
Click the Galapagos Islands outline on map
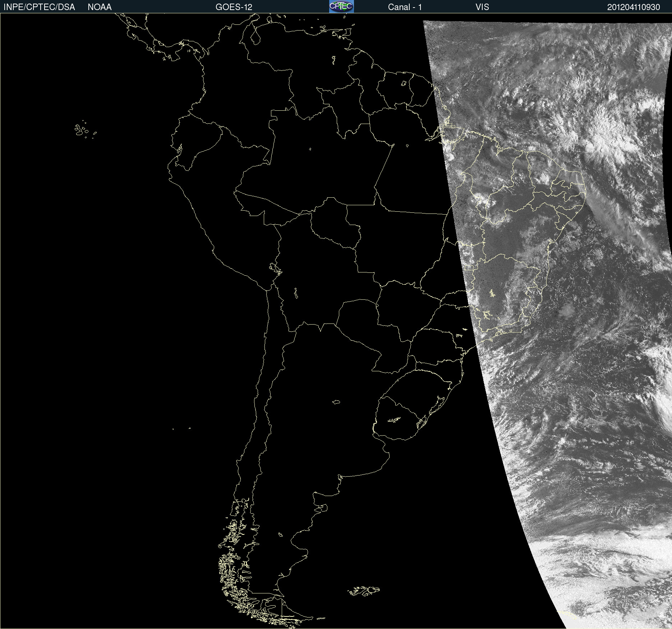click(85, 129)
